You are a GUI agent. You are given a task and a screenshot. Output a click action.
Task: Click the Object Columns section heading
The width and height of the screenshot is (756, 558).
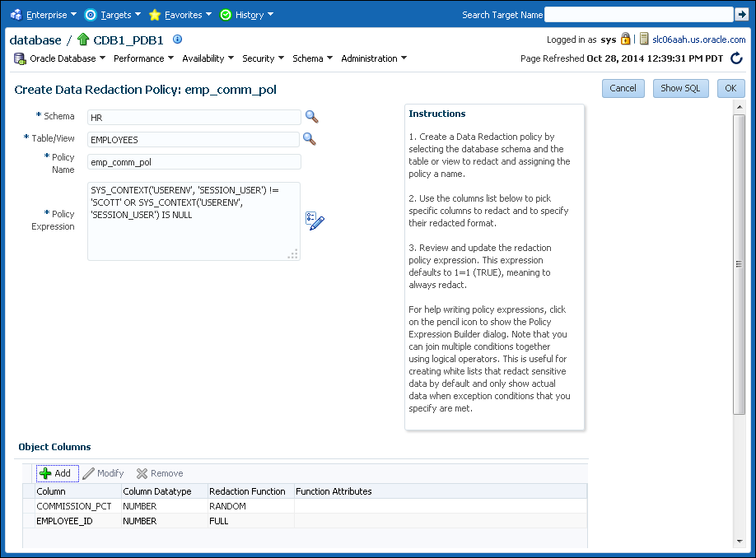(x=54, y=447)
